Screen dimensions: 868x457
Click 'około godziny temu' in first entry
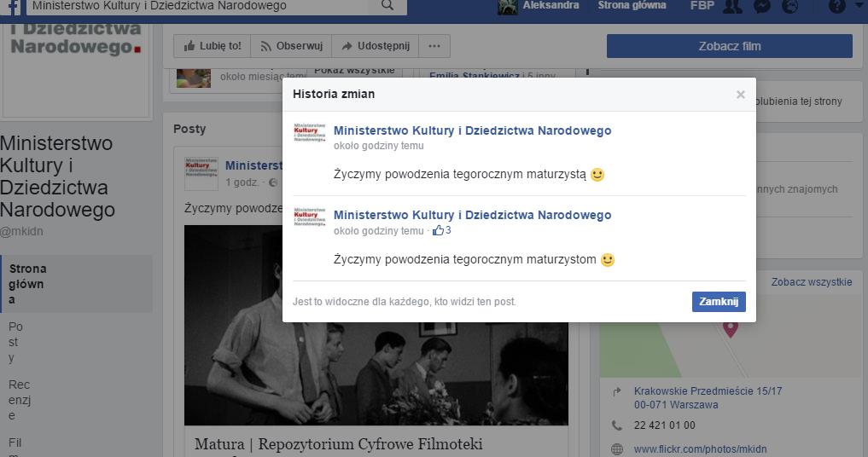click(379, 146)
